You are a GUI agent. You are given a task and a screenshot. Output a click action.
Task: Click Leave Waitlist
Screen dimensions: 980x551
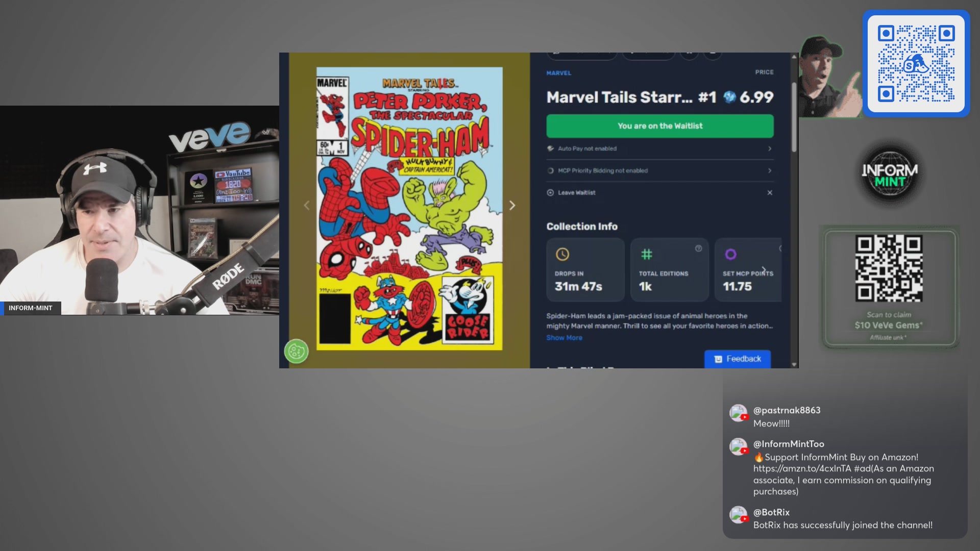(x=576, y=192)
